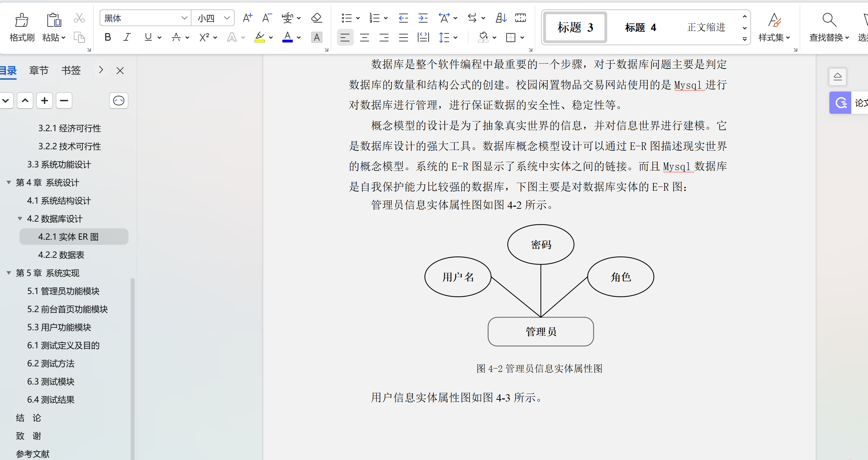This screenshot has width=868, height=460.
Task: Toggle superscript X² formatting
Action: pos(204,37)
